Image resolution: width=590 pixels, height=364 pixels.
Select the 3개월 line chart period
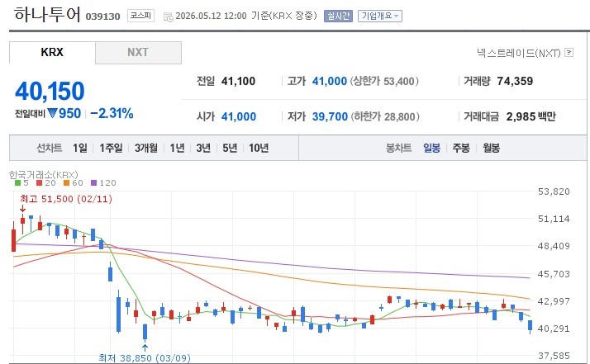[146, 148]
